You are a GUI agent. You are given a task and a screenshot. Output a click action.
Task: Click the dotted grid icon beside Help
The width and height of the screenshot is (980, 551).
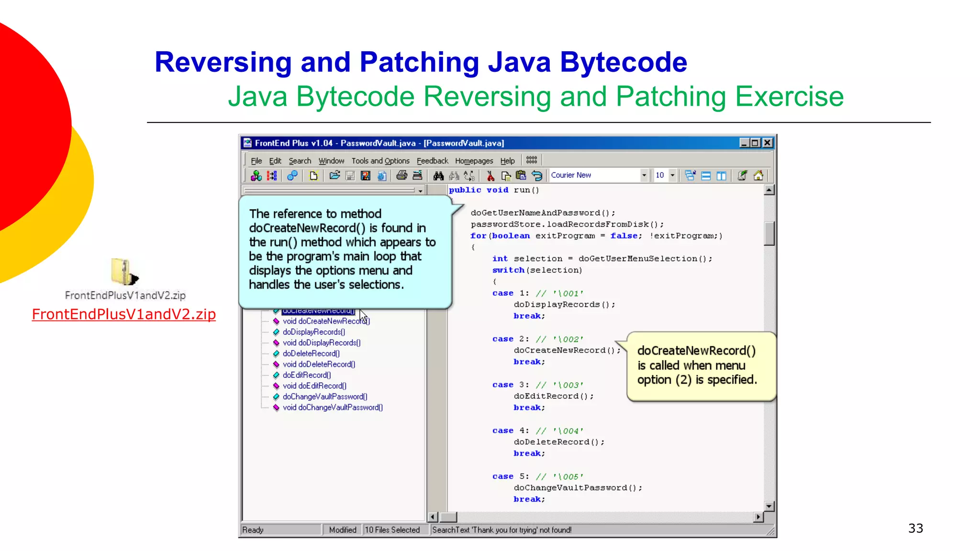coord(532,160)
